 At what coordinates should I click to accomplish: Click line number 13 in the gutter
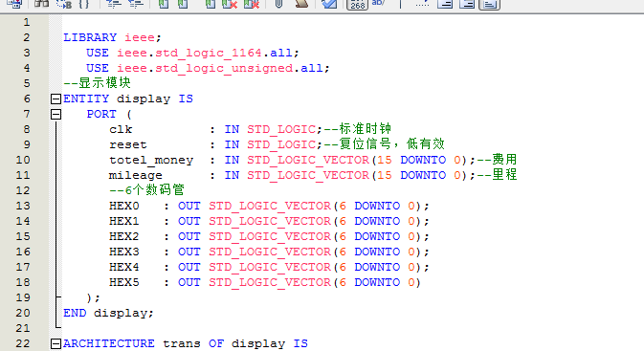click(x=23, y=206)
